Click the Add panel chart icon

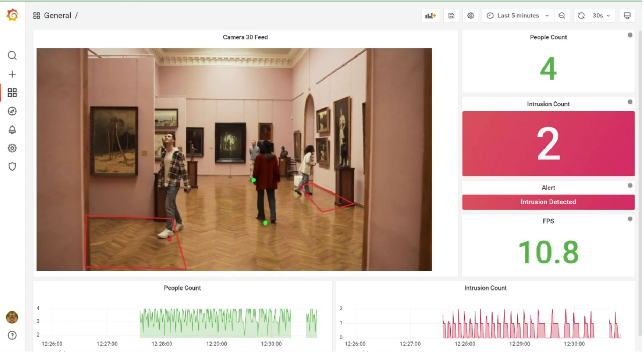(431, 16)
